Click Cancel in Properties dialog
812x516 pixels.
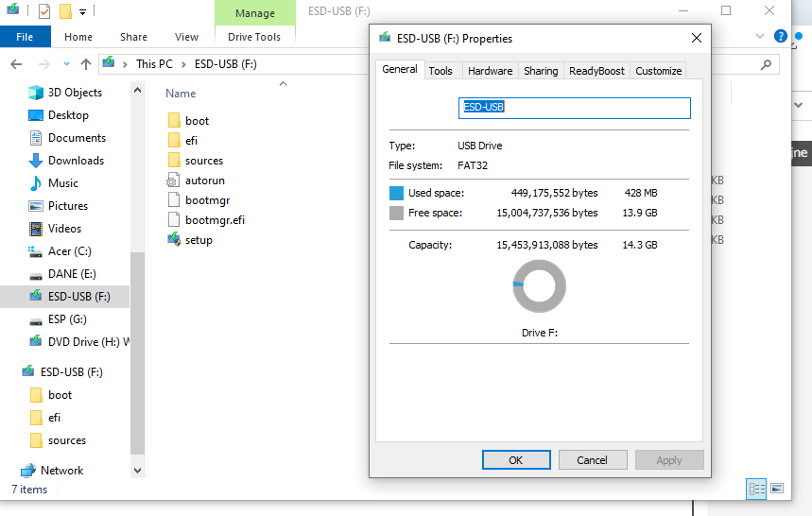[593, 460]
